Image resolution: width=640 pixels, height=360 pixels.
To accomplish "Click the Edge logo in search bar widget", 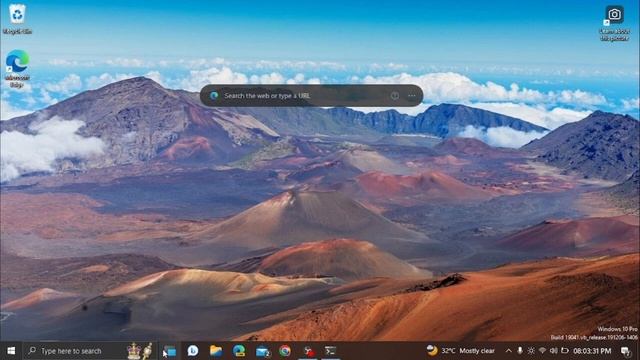I will [x=214, y=96].
